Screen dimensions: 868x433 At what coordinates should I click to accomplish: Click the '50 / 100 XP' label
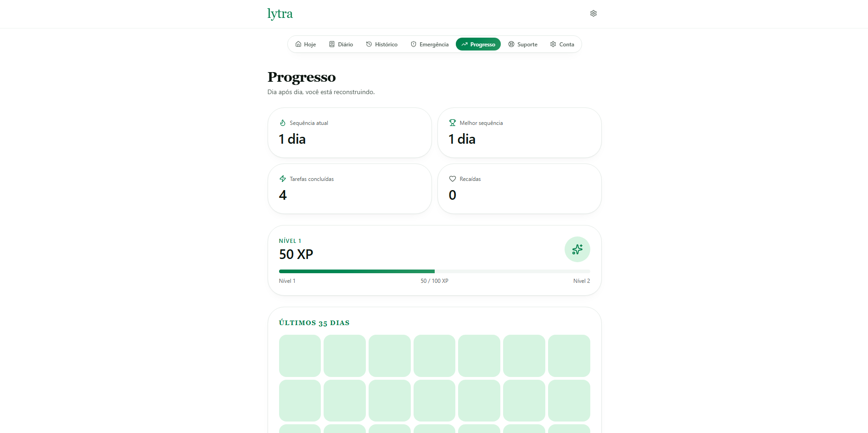[435, 281]
